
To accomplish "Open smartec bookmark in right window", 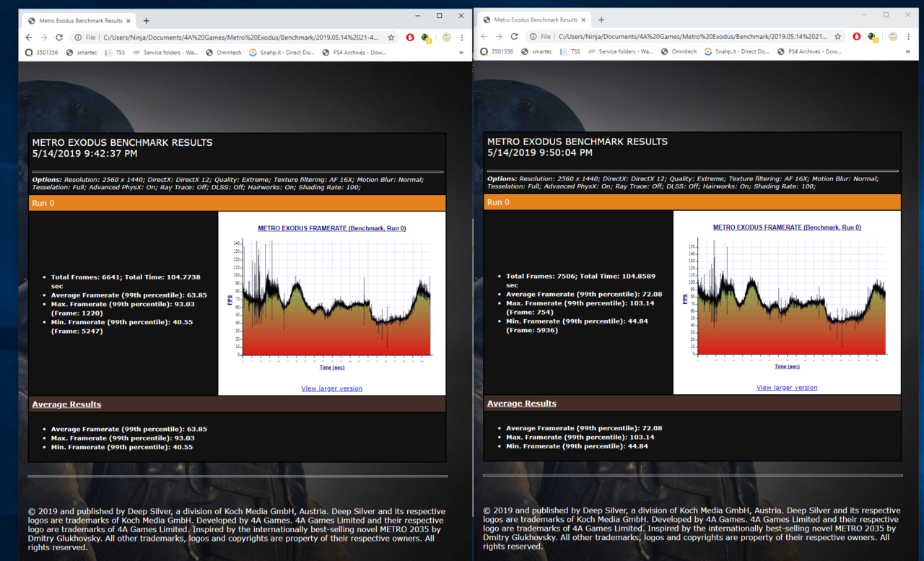I will point(536,51).
